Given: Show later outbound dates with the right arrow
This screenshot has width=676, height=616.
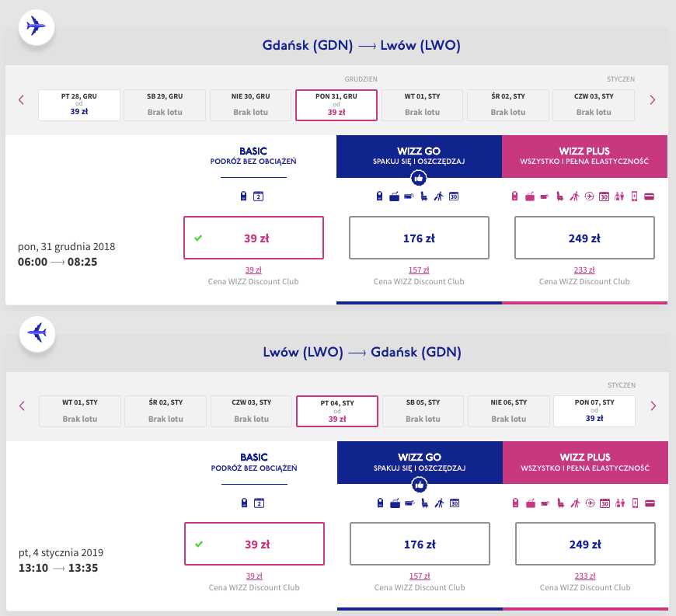Looking at the screenshot, I should pyautogui.click(x=653, y=99).
